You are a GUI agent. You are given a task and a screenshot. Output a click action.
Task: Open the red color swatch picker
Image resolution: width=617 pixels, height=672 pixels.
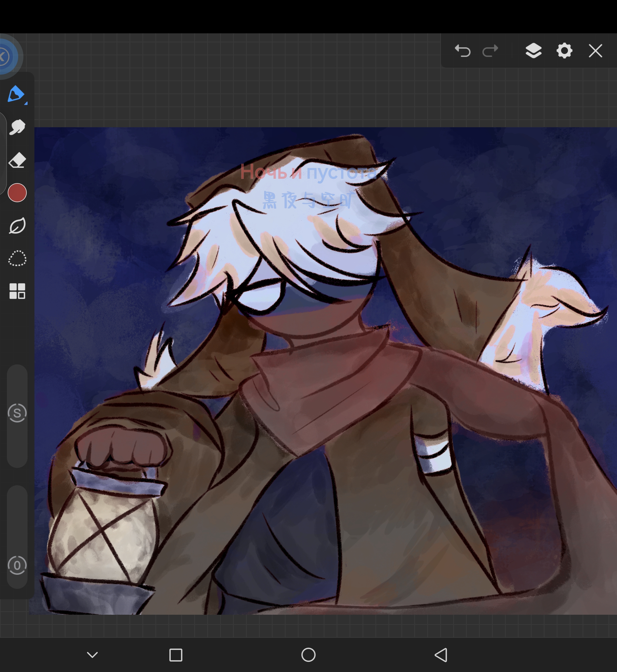pyautogui.click(x=17, y=193)
